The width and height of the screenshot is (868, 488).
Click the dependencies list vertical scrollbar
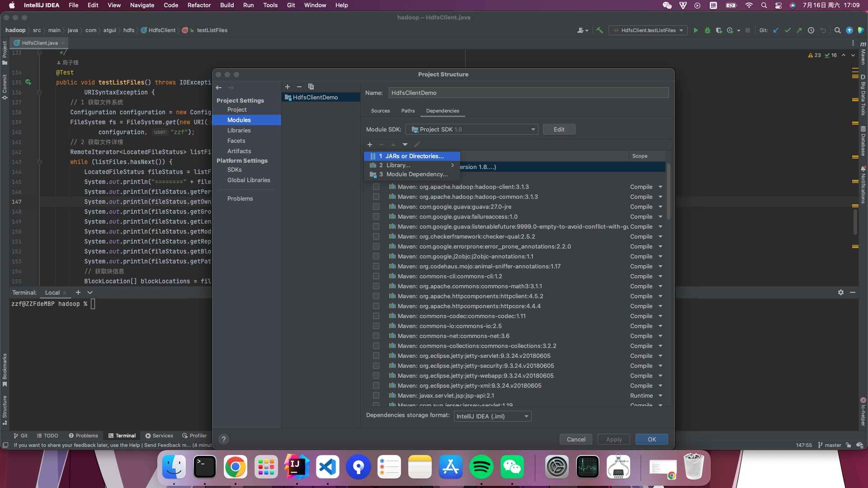tap(669, 192)
